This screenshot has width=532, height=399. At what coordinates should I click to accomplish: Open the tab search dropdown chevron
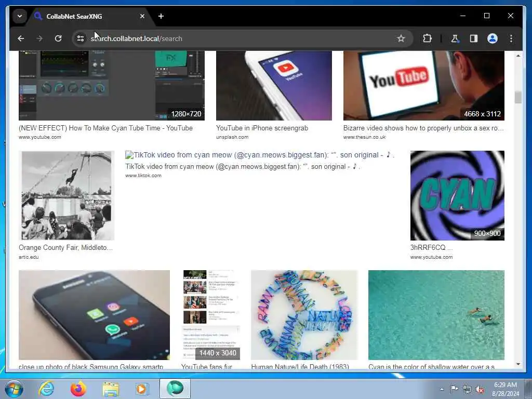pos(20,16)
